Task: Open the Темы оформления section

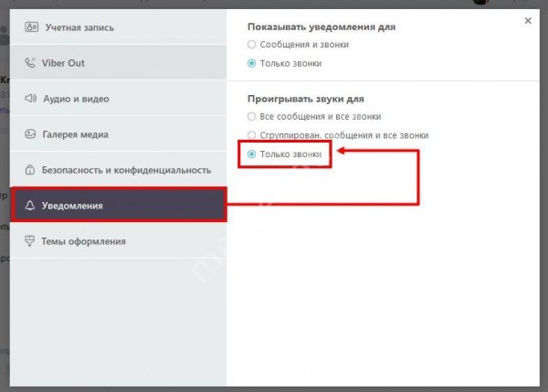Action: click(x=118, y=241)
